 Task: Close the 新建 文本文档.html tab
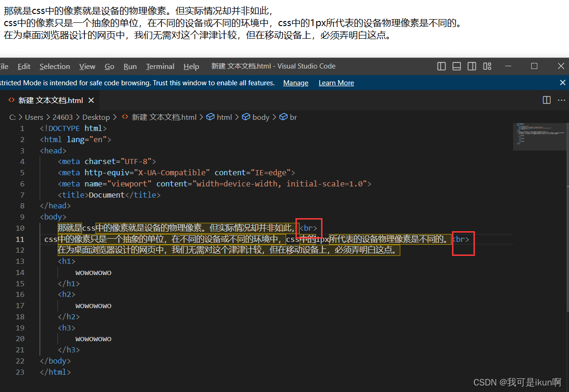tap(91, 100)
